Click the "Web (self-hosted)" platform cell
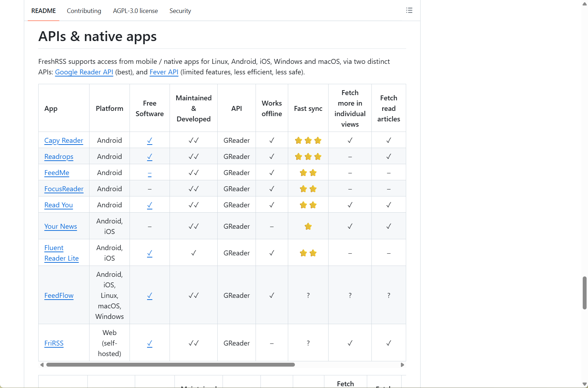Viewport: 588px width, 388px height. tap(110, 343)
